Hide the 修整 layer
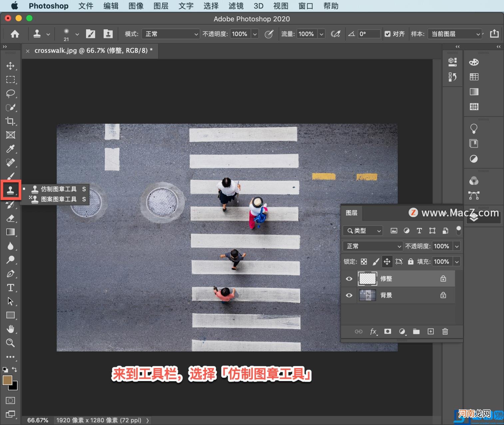Image resolution: width=504 pixels, height=425 pixels. coord(349,279)
